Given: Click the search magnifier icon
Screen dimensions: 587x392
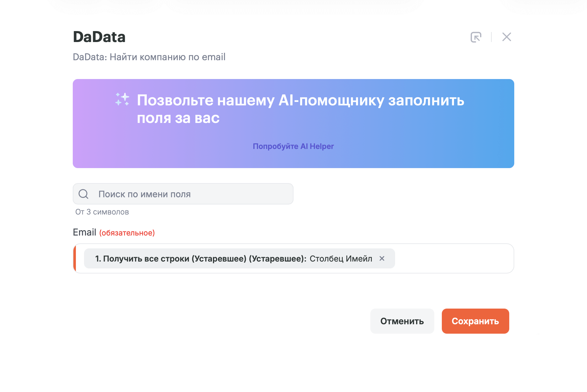Looking at the screenshot, I should point(83,194).
